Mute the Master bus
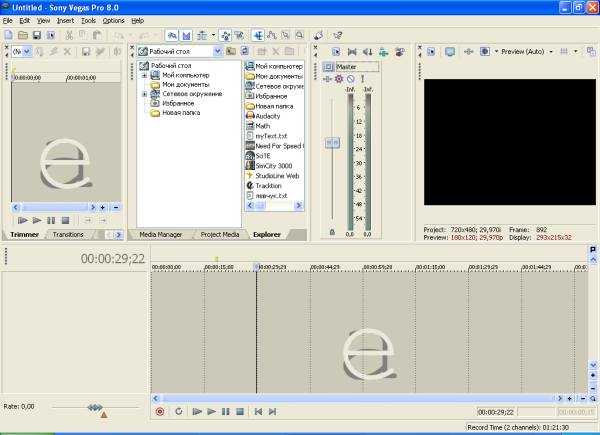The height and width of the screenshot is (435, 600). (350, 79)
